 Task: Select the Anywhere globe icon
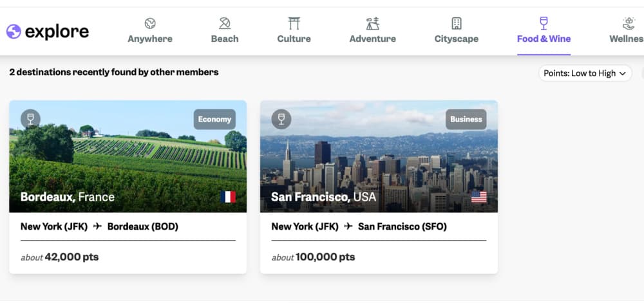tap(150, 24)
